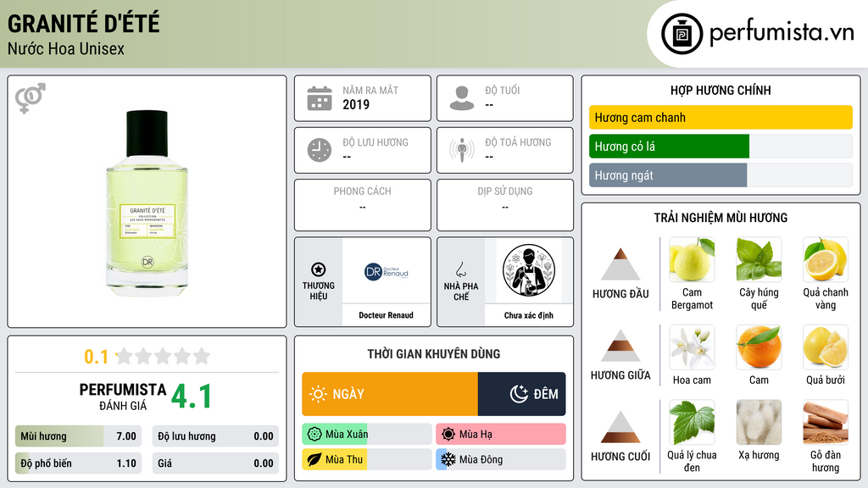The width and height of the screenshot is (868, 488).
Task: Click the Phong cách style card
Action: (363, 205)
